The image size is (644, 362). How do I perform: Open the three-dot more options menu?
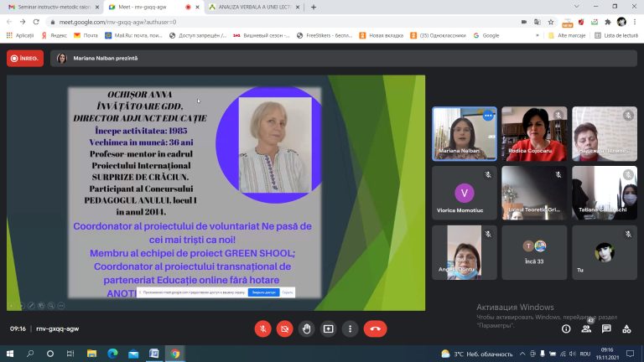pyautogui.click(x=350, y=328)
